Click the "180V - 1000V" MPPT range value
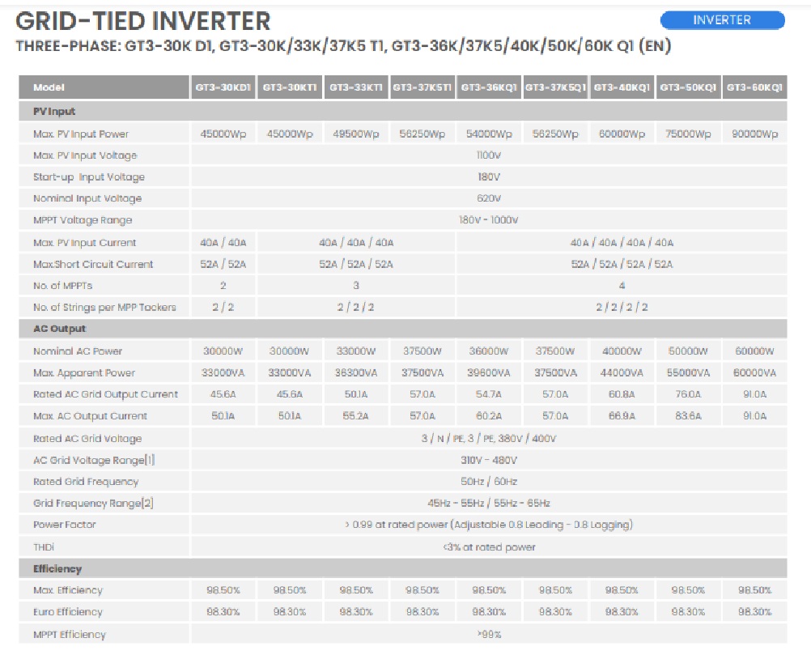Image resolution: width=811 pixels, height=672 pixels. [489, 220]
